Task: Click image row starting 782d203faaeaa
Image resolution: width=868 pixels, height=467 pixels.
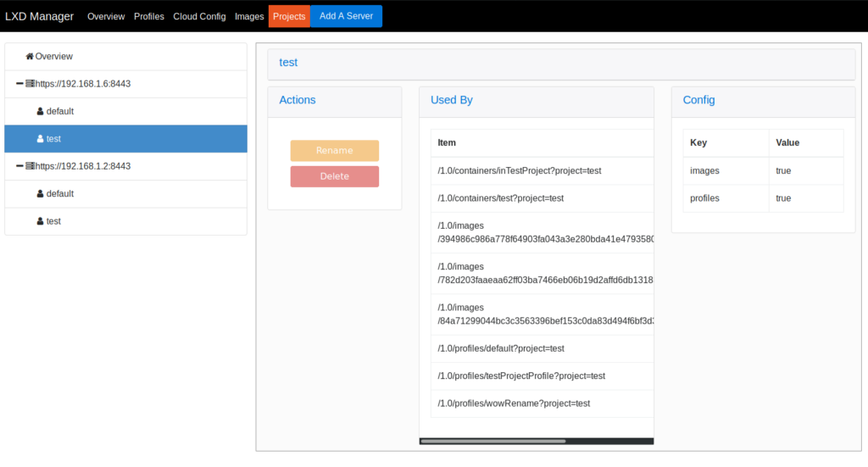Action: (542, 274)
